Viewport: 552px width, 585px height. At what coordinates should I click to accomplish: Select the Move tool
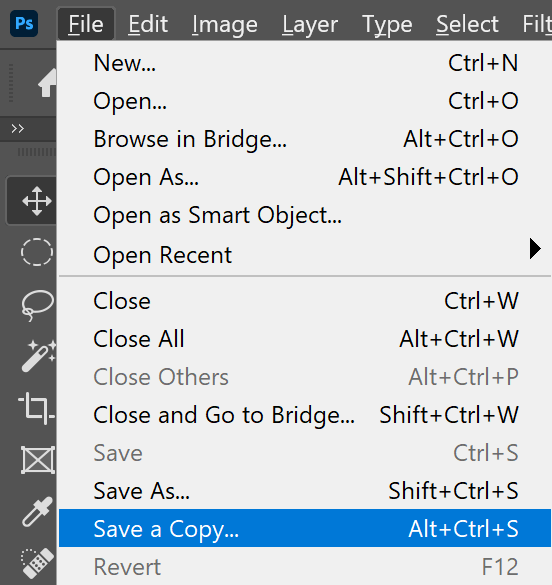[x=37, y=201]
